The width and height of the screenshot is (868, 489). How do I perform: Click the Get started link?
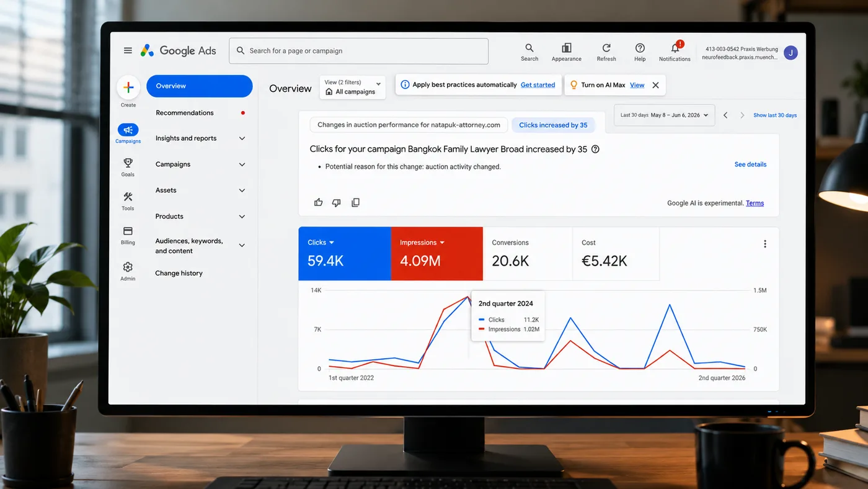pos(538,85)
